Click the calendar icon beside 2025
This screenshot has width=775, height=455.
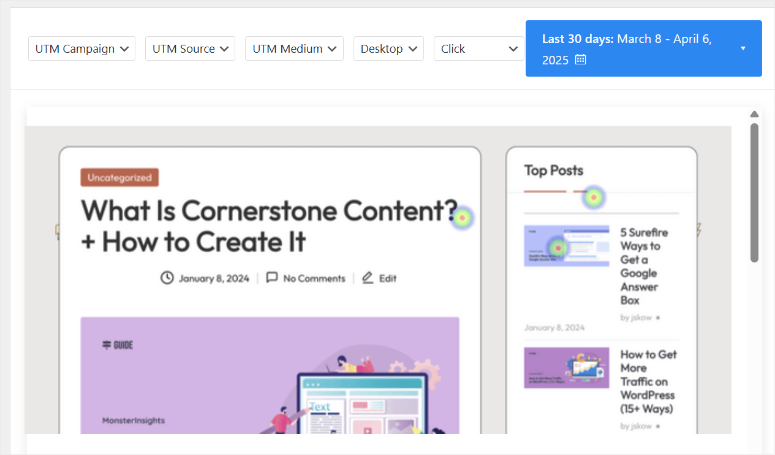tap(580, 60)
